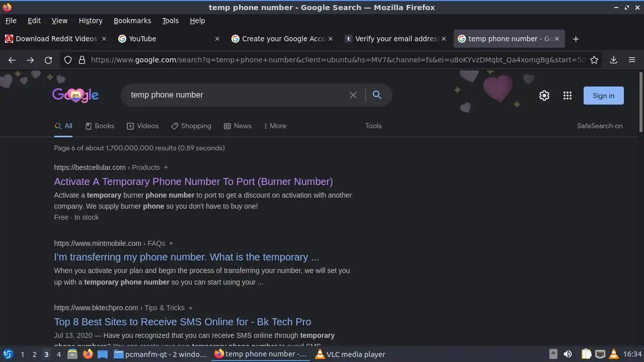This screenshot has height=362, width=644.
Task: Open the Bookmarks menu
Action: click(132, 21)
